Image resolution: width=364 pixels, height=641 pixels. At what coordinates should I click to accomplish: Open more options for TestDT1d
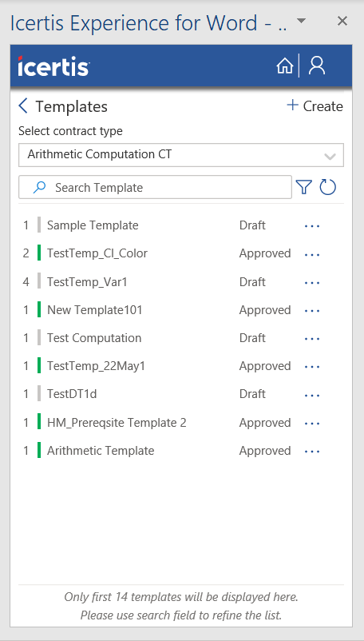click(312, 395)
